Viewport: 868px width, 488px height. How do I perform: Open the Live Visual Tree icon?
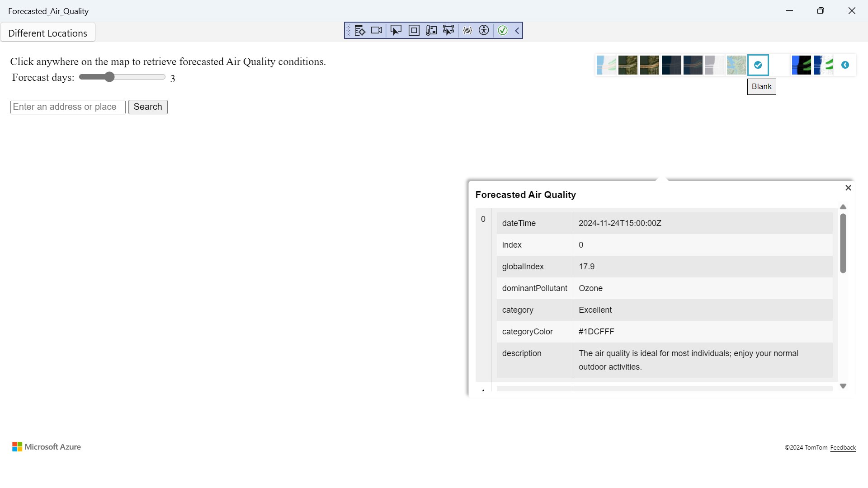pos(360,31)
